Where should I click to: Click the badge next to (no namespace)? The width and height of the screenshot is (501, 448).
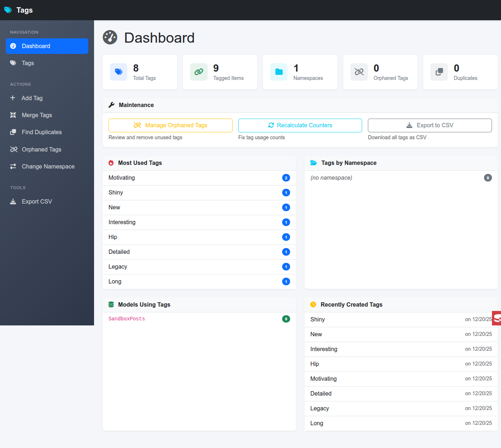click(x=488, y=178)
